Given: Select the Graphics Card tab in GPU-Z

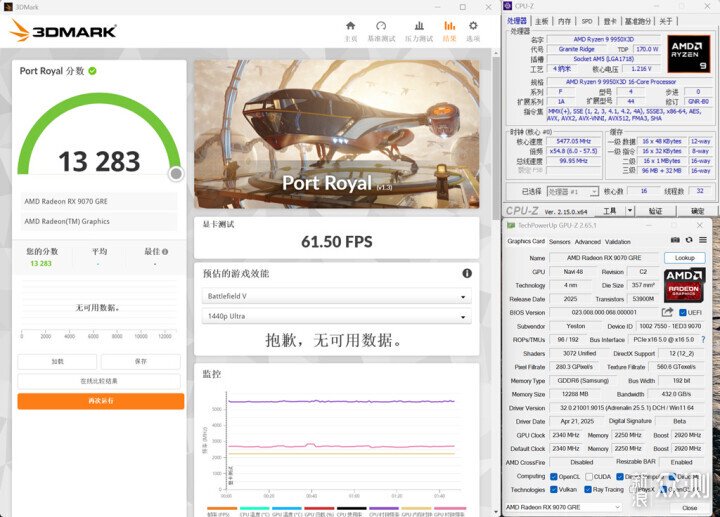Looking at the screenshot, I should tap(526, 242).
